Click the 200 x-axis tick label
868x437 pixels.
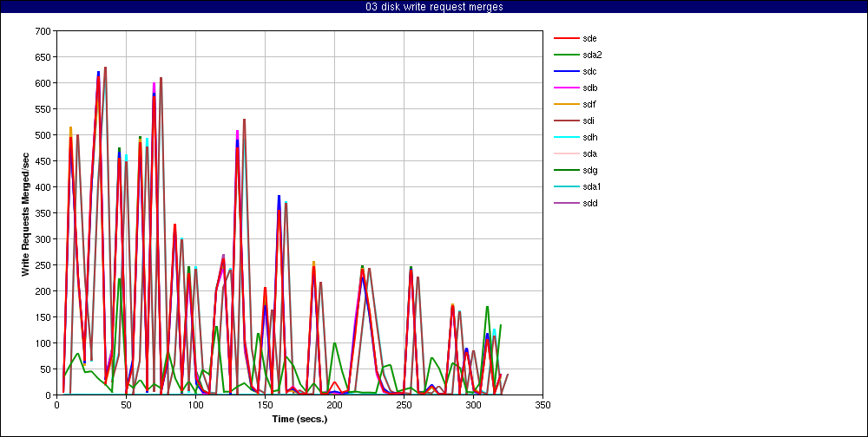tap(334, 405)
